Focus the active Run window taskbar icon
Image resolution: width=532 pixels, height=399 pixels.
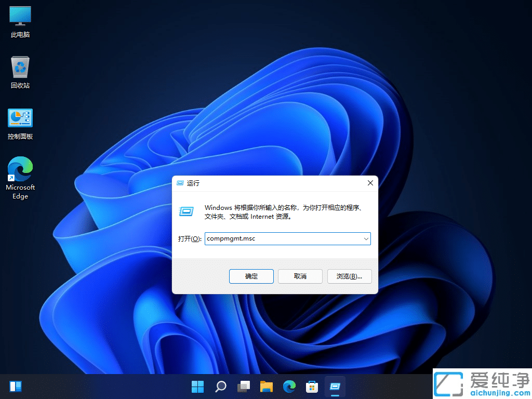[x=335, y=387]
